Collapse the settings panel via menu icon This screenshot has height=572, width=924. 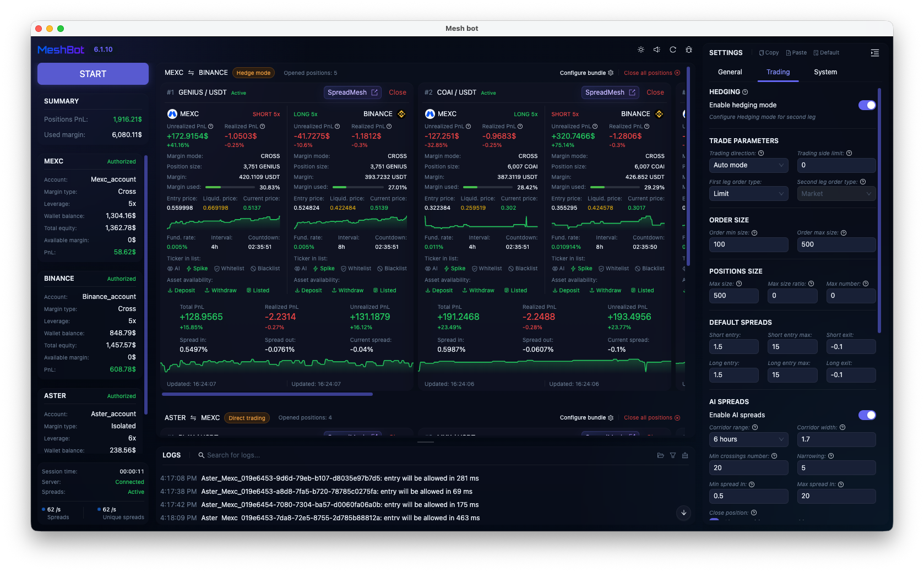tap(874, 53)
